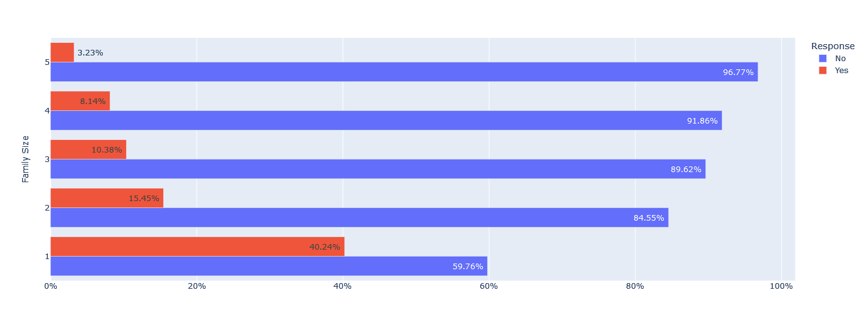Click the 100% x-axis tick label
Image resolution: width=868 pixels, height=331 pixels.
[x=781, y=287]
